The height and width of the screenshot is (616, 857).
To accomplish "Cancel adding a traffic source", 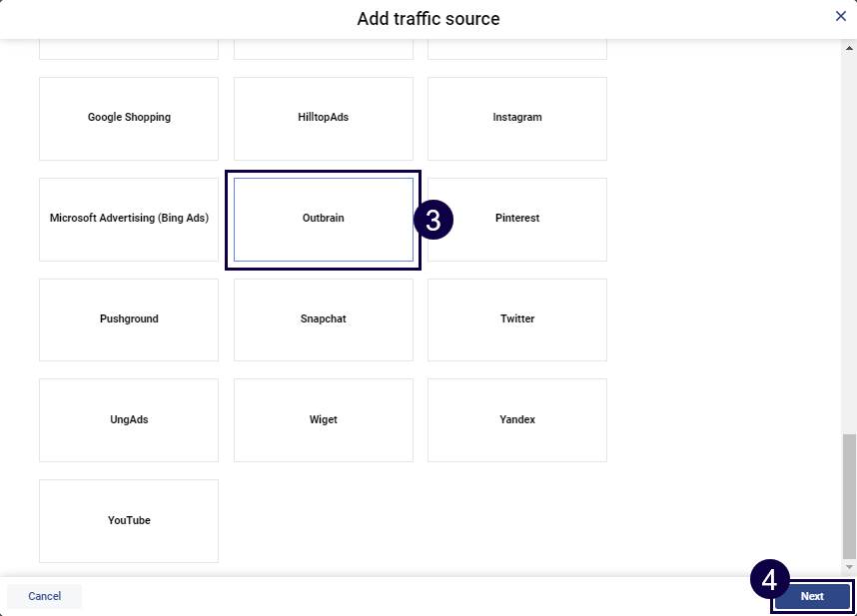I will 44,596.
